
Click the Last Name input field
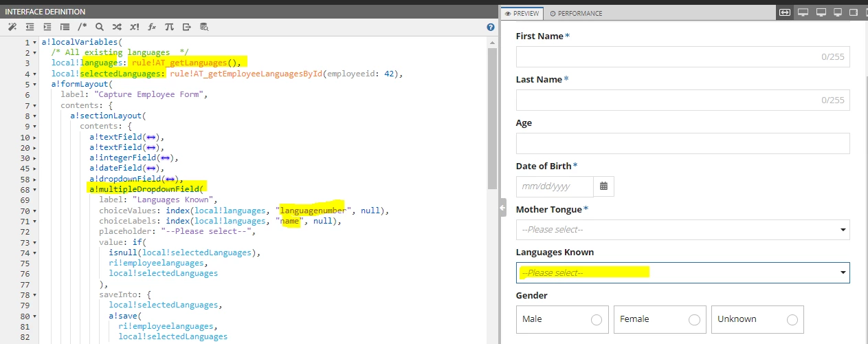tap(682, 100)
